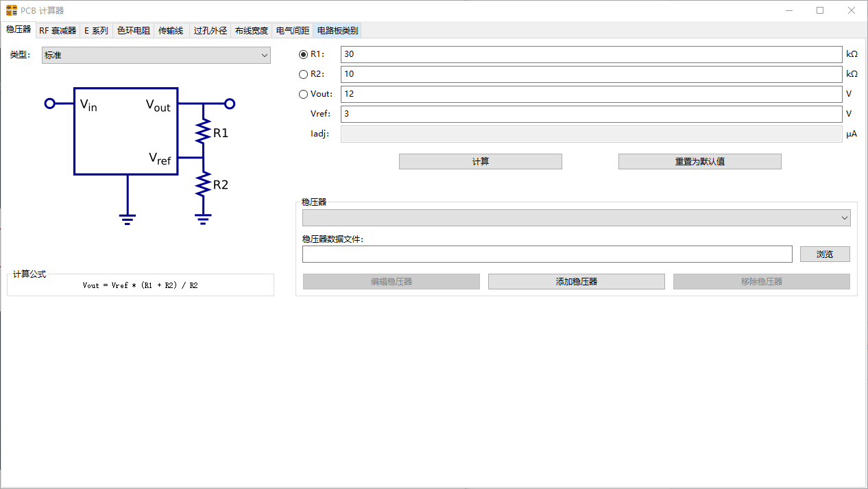Click the 浏览 button
This screenshot has width=868, height=489.
pyautogui.click(x=825, y=254)
